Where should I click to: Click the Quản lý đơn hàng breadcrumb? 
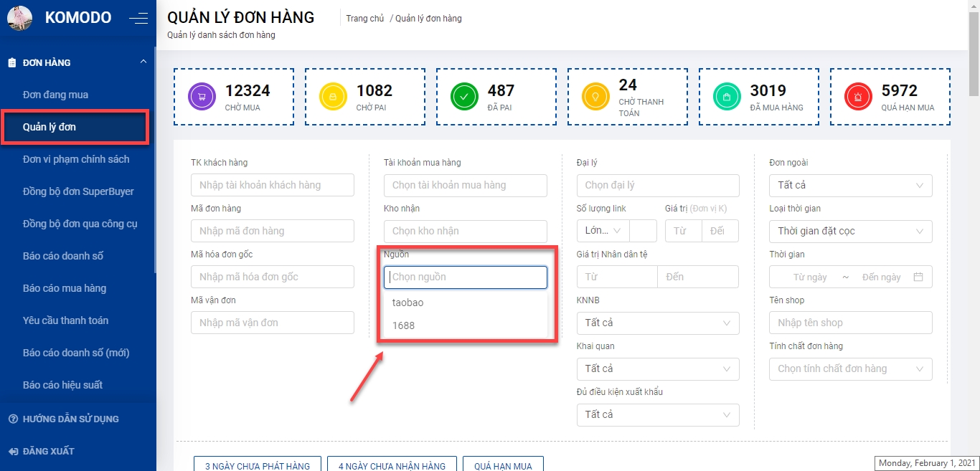click(x=428, y=19)
